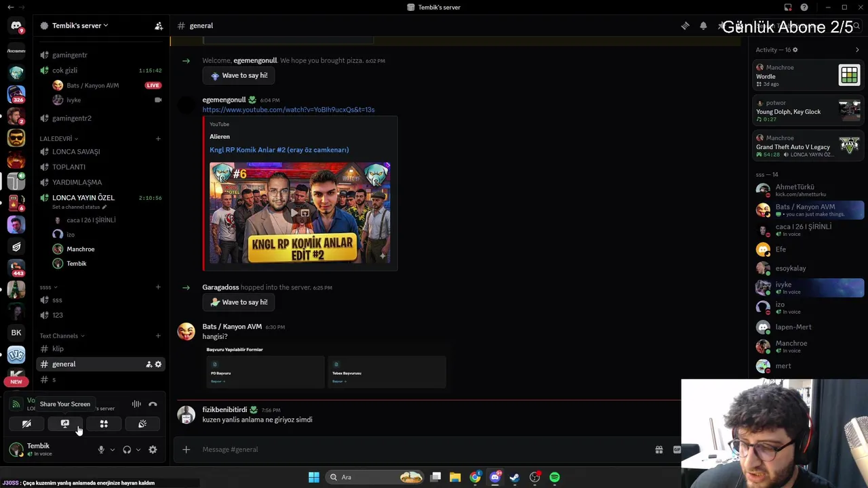The width and height of the screenshot is (868, 488).
Task: Open output device options arrow beside headphones
Action: [x=138, y=450]
